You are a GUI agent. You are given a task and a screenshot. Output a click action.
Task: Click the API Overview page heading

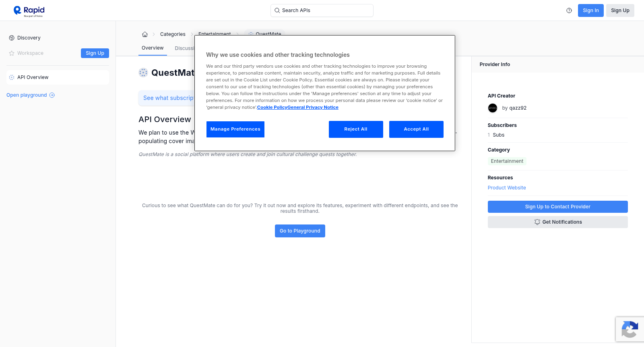point(165,119)
